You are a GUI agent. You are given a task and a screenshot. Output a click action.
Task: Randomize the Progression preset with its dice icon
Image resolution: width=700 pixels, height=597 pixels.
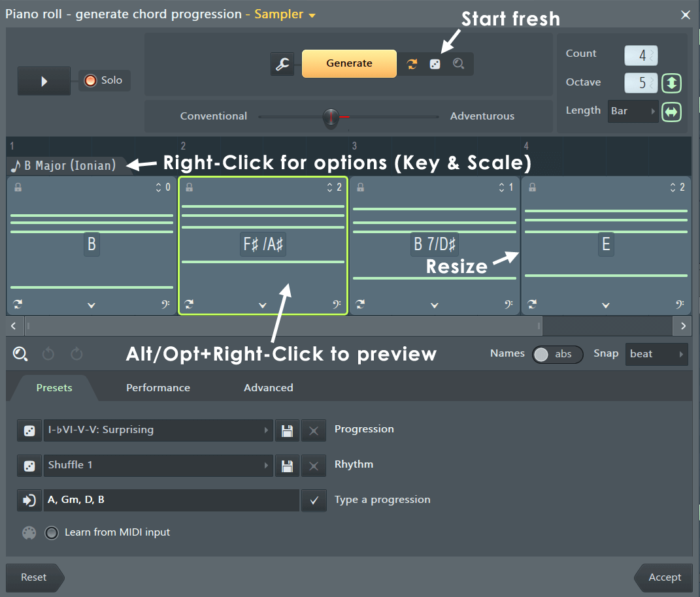point(29,430)
